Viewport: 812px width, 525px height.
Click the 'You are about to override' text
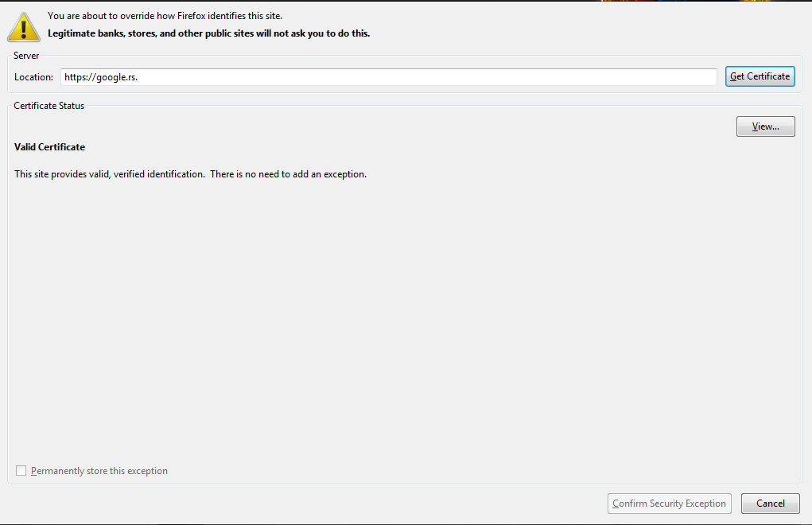[x=164, y=16]
